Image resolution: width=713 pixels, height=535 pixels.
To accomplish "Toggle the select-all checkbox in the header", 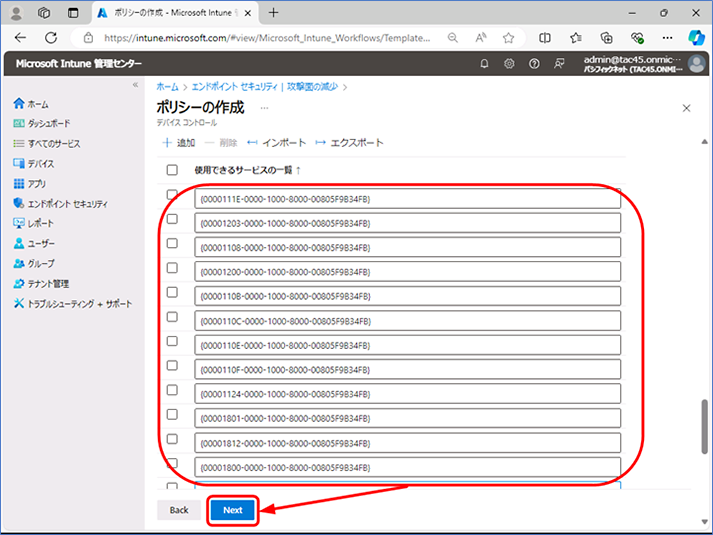I will pyautogui.click(x=172, y=170).
